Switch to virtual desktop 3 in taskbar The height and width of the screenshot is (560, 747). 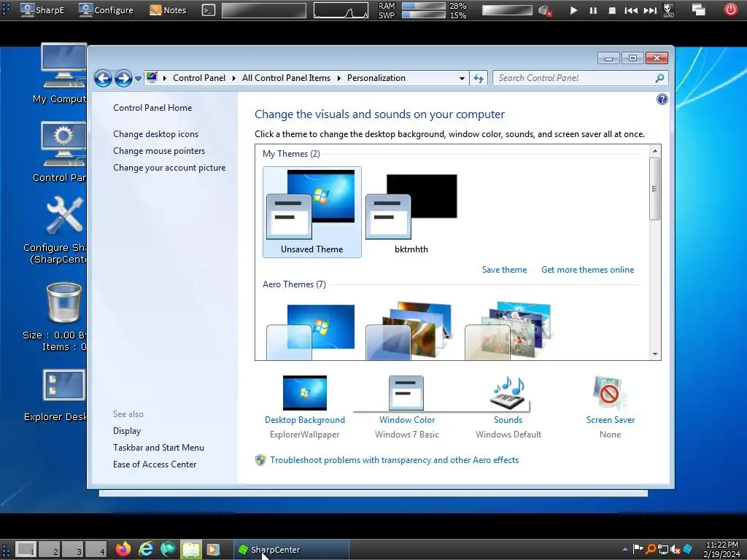[73, 550]
